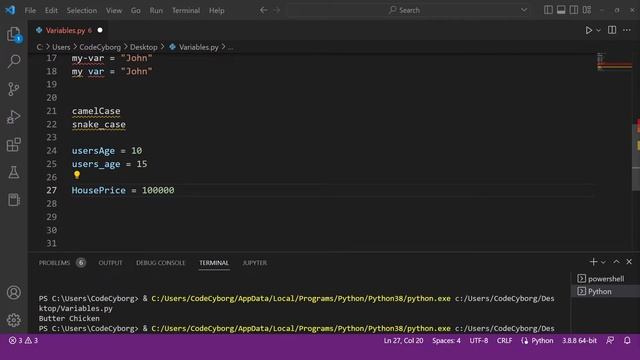Click line 27 HousePrice code text
The height and width of the screenshot is (360, 640).
pyautogui.click(x=123, y=191)
